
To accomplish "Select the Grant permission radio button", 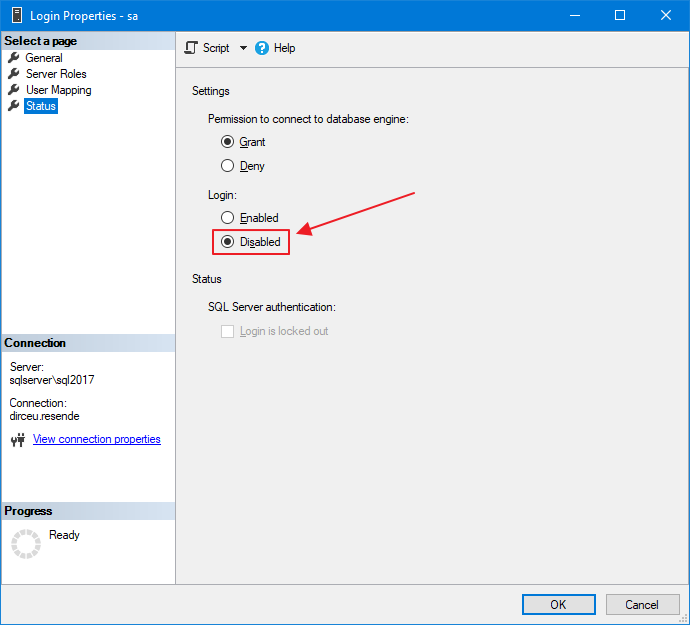I will point(228,142).
